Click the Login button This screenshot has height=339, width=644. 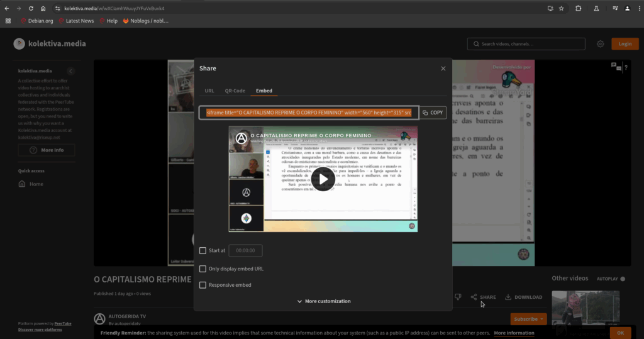[625, 44]
